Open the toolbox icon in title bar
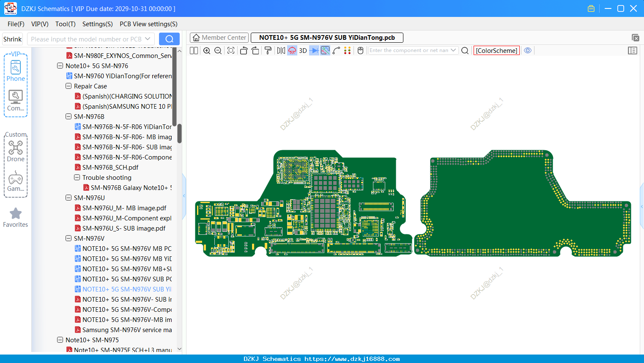 point(591,8)
